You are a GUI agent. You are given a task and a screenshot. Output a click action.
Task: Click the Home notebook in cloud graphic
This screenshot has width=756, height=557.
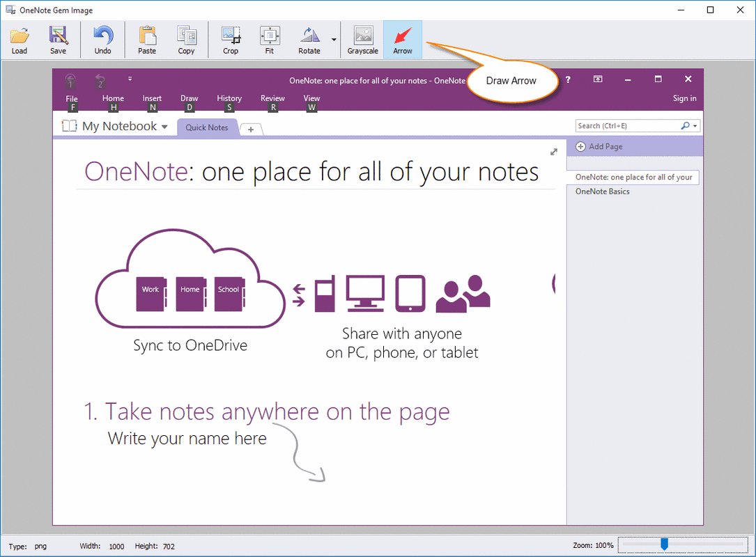pos(190,293)
